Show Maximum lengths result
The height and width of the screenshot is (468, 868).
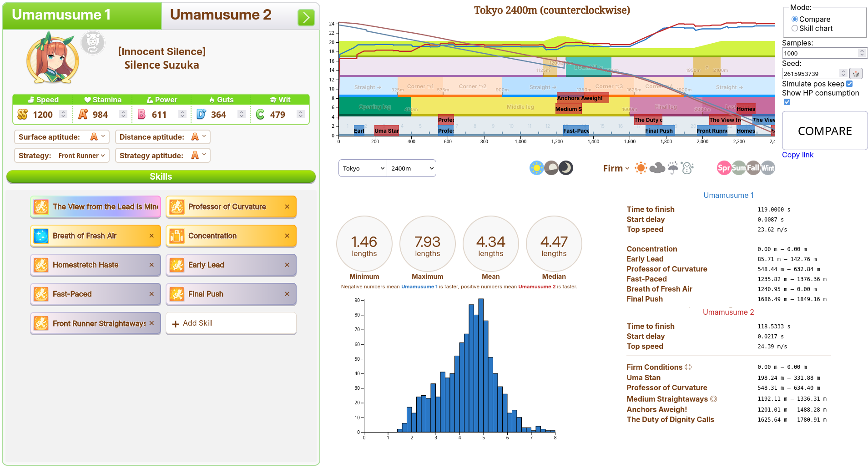coord(427,244)
